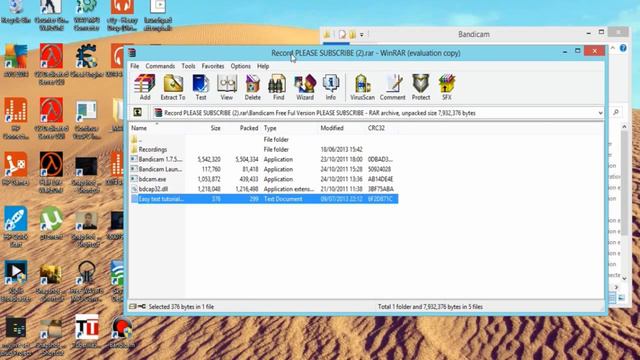
Task: Click the WinRAR title bar books icon
Action: point(132,53)
